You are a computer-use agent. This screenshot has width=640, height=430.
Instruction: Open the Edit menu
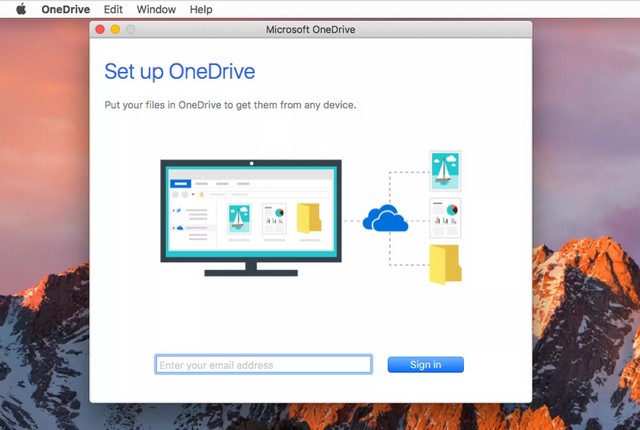coord(113,9)
